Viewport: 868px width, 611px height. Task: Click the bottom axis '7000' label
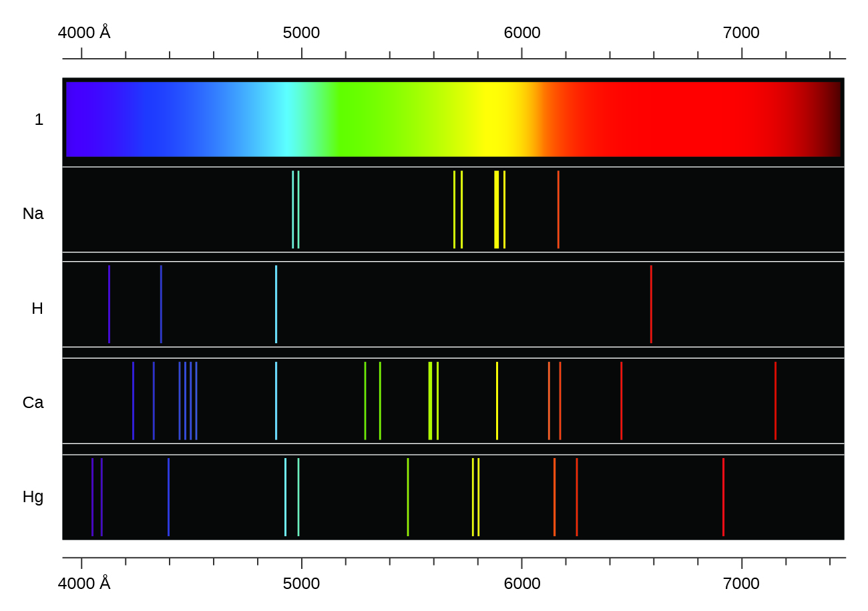[x=741, y=584]
